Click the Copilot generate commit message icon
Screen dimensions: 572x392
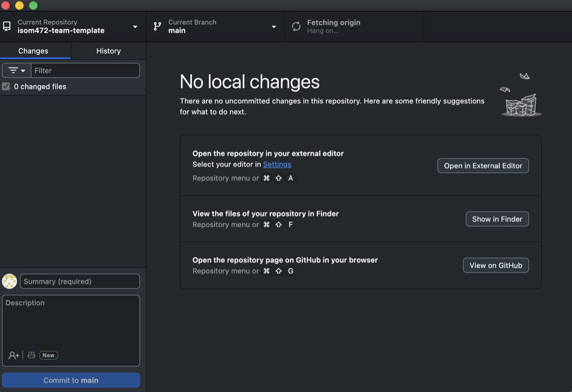31,355
